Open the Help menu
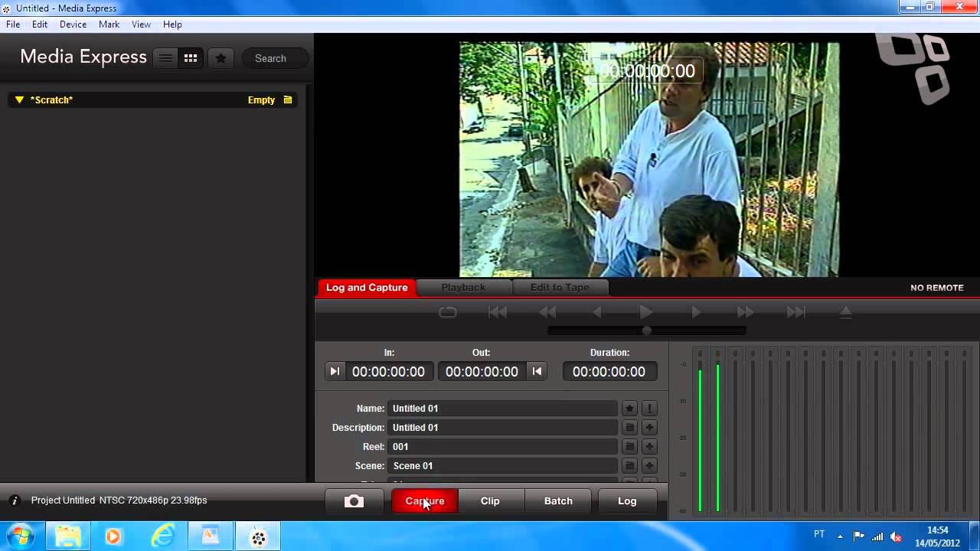Viewport: 980px width, 551px height. pyautogui.click(x=172, y=24)
